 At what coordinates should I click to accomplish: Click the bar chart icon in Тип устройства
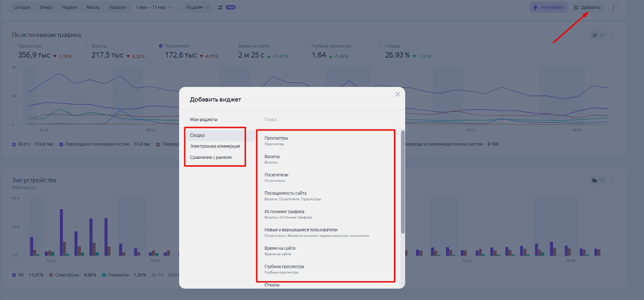click(598, 181)
